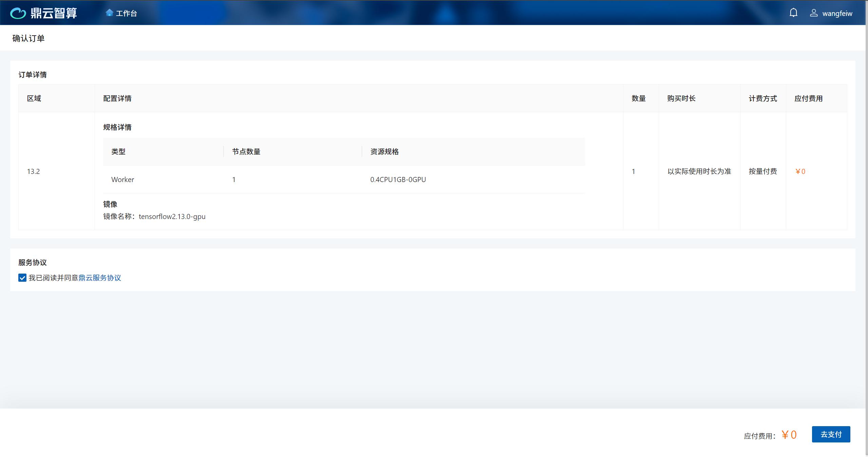Click resource spec 0.4CPU1GB-0GPU
868x457 pixels.
pos(398,180)
